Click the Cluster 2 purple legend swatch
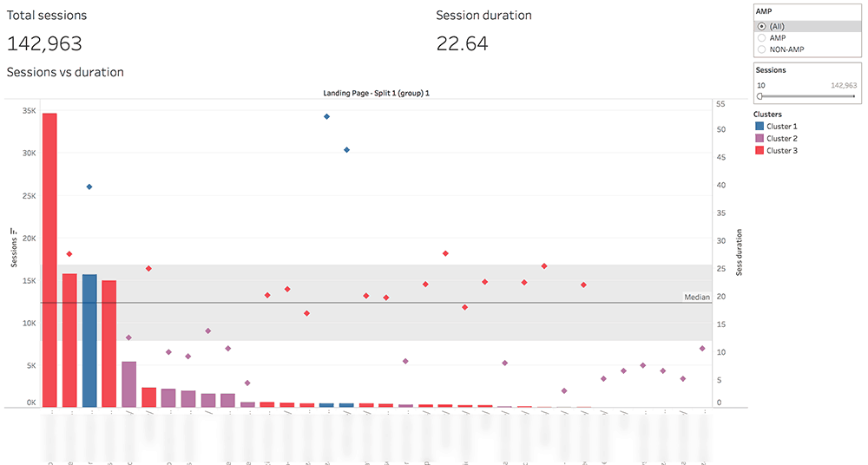The height and width of the screenshot is (465, 868). tap(759, 139)
